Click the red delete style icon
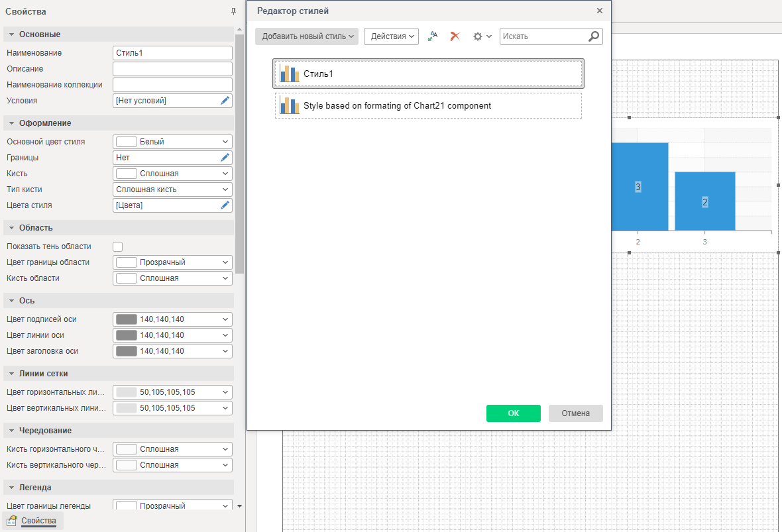This screenshot has height=532, width=782. pos(455,36)
